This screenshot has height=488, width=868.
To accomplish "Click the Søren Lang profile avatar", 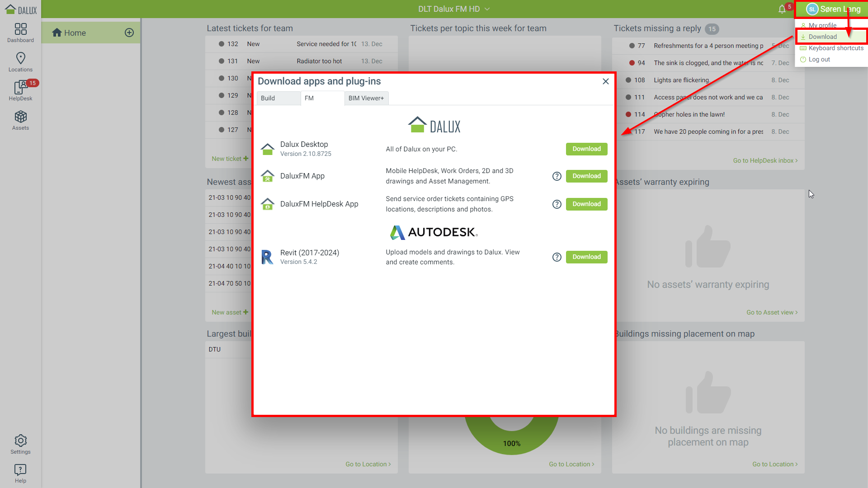I will (x=812, y=9).
